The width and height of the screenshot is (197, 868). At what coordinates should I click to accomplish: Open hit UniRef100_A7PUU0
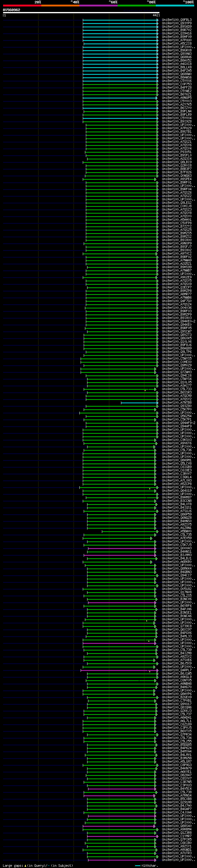pos(177,40)
